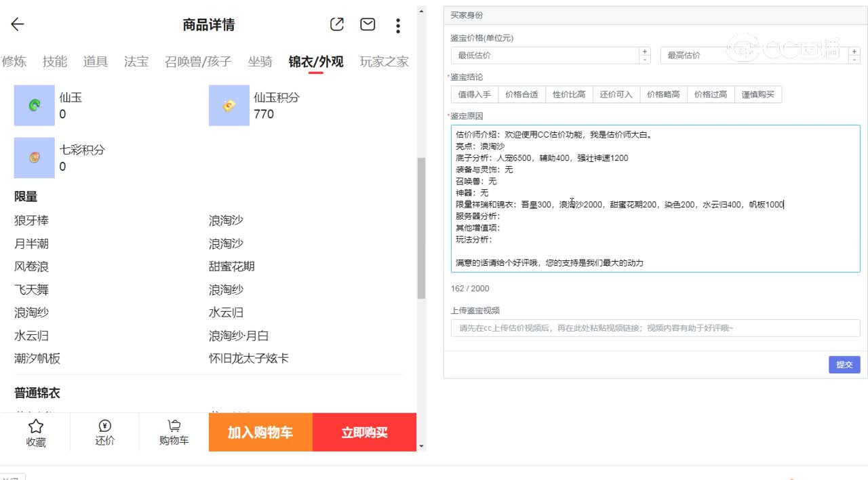
Task: Increase the 最低估价 value with plus stepper
Action: (x=644, y=51)
